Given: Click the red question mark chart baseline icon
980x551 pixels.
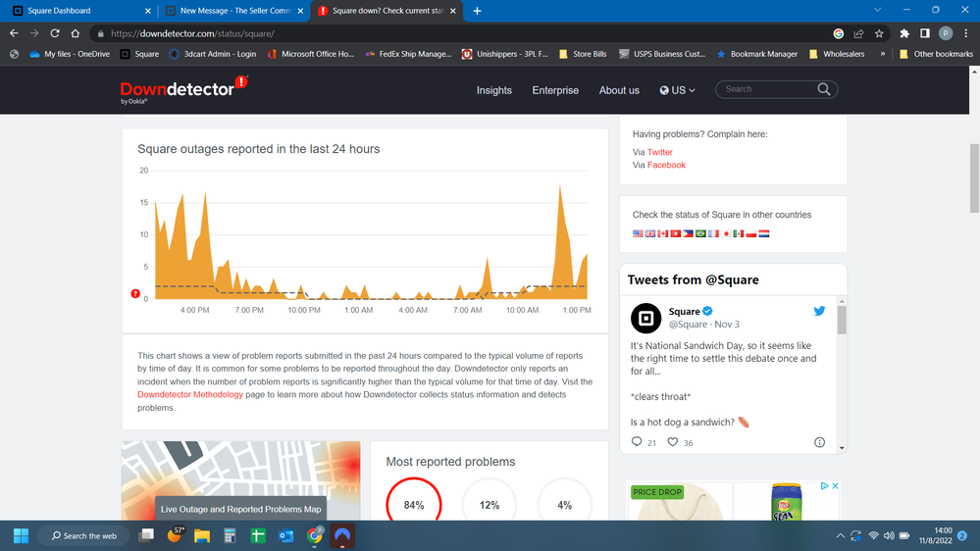Looking at the screenshot, I should pos(135,293).
